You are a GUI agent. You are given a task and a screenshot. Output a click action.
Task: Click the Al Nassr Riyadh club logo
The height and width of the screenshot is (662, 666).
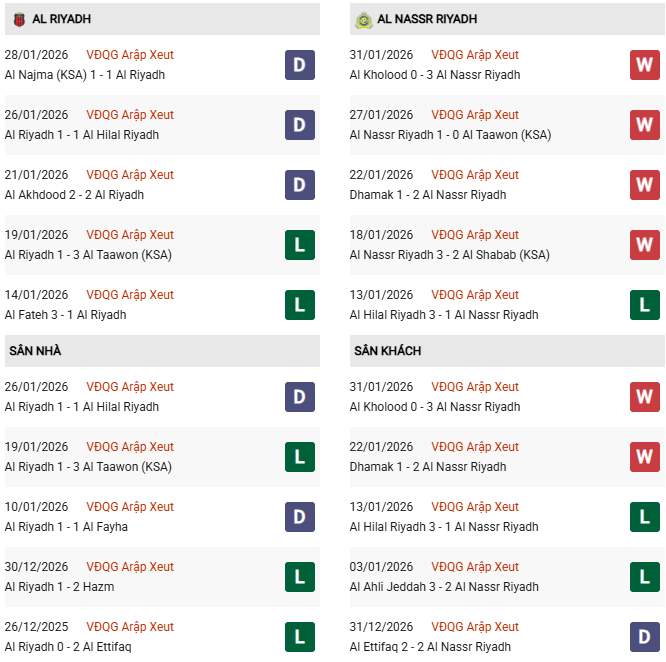click(363, 19)
